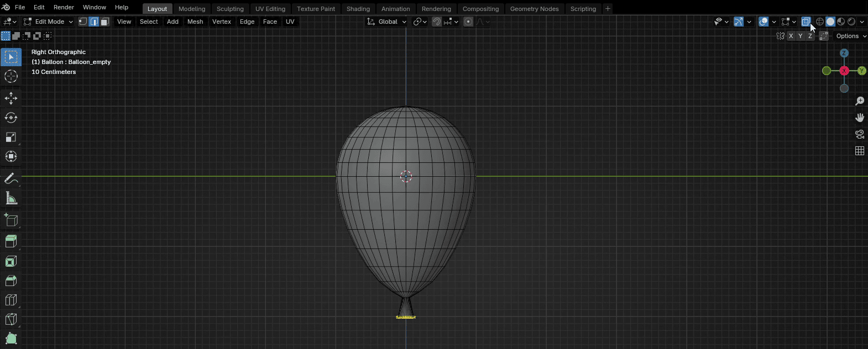Toggle X-ray display button
The image size is (868, 349).
click(x=806, y=22)
